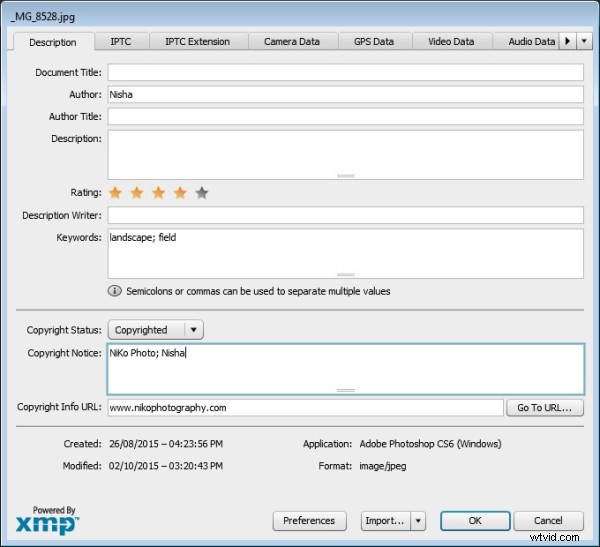The image size is (600, 547).
Task: Expand the Import button dropdown arrow
Action: point(418,521)
